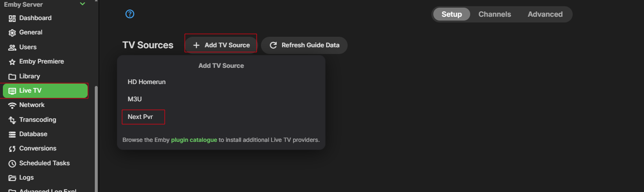Click the Library folder icon
The width and height of the screenshot is (644, 192).
(x=12, y=76)
